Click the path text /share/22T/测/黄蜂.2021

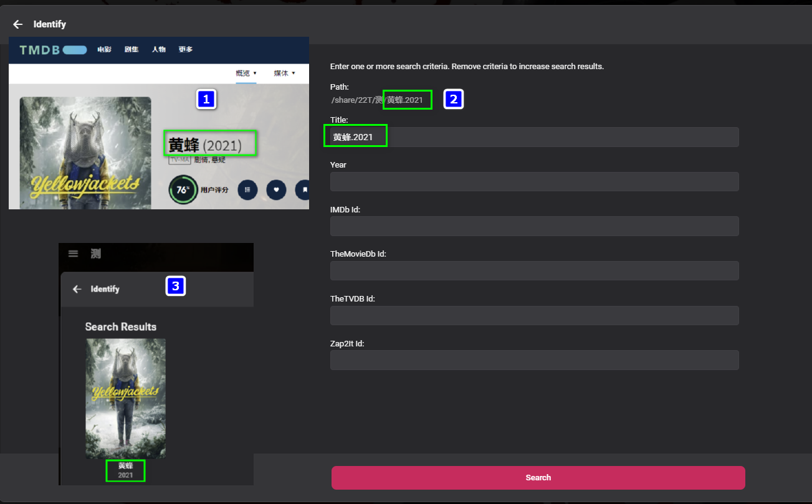pos(377,100)
